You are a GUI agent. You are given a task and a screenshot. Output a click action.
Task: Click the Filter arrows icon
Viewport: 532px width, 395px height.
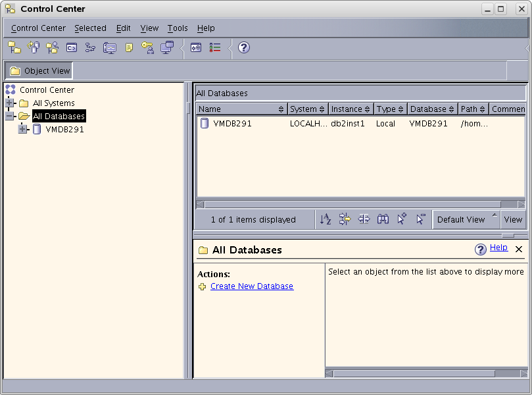point(345,219)
